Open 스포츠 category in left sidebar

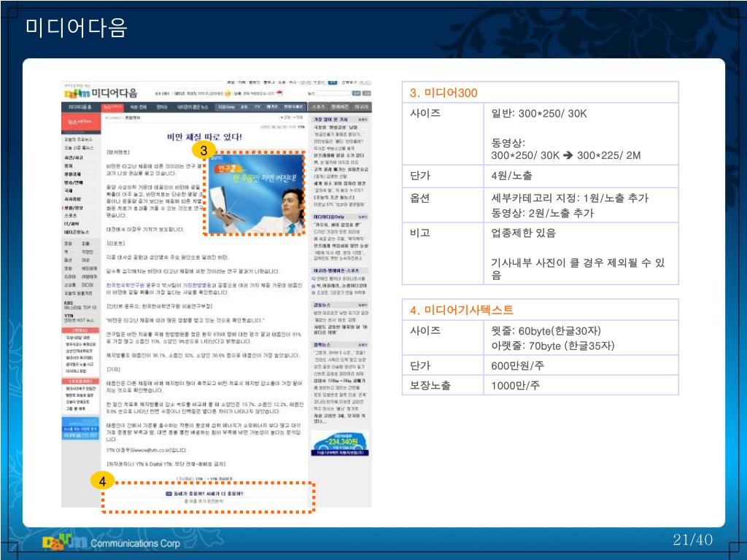click(x=71, y=215)
